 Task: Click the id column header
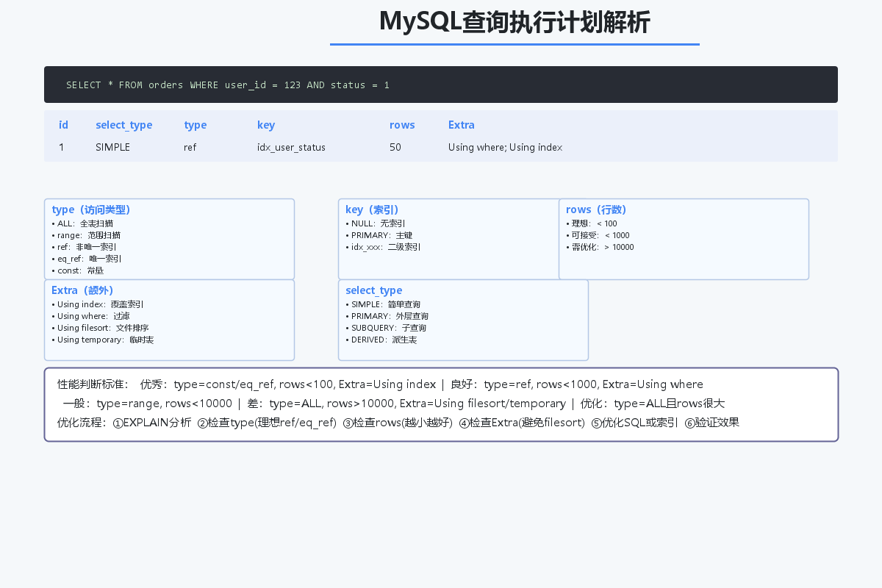(63, 125)
